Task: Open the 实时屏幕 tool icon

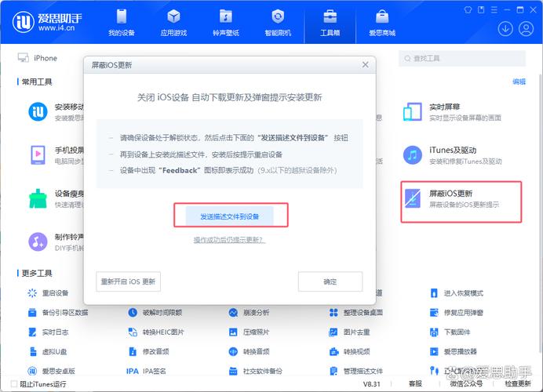Action: [x=413, y=112]
